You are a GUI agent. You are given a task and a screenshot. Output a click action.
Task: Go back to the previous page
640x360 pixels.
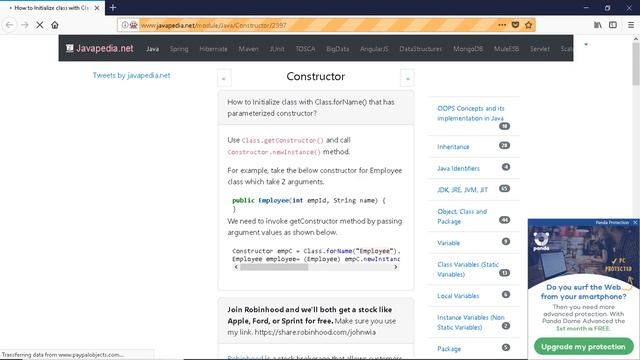(x=9, y=25)
